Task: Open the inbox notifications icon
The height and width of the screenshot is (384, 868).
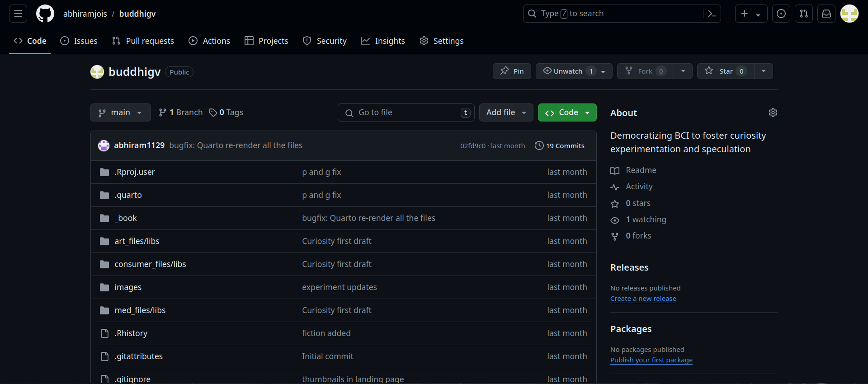Action: click(x=826, y=14)
